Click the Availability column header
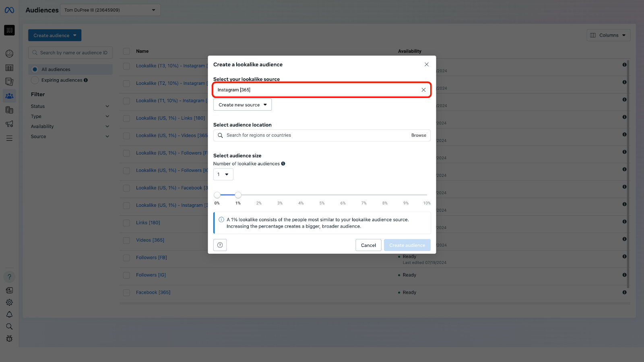The width and height of the screenshot is (644, 362). 410,51
